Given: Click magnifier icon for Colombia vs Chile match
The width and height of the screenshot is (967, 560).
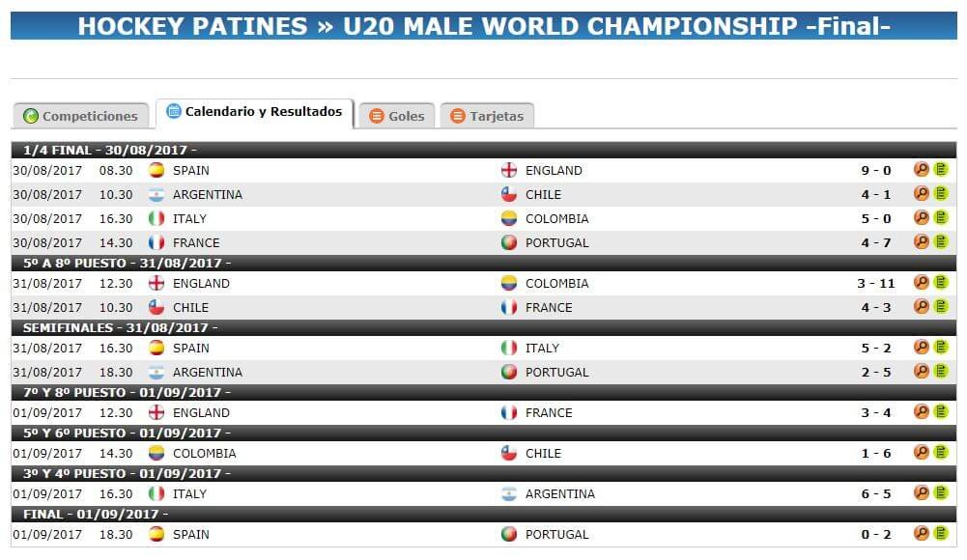Looking at the screenshot, I should coord(922,452).
